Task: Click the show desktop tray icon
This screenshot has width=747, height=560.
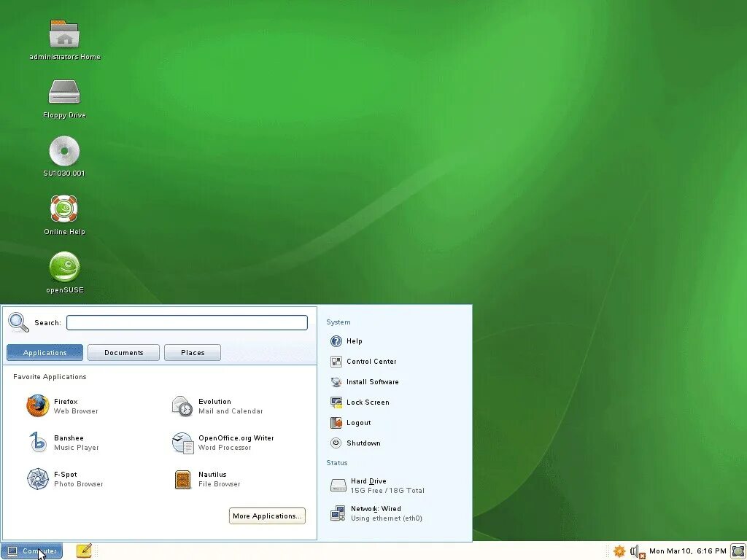Action: coord(738,551)
